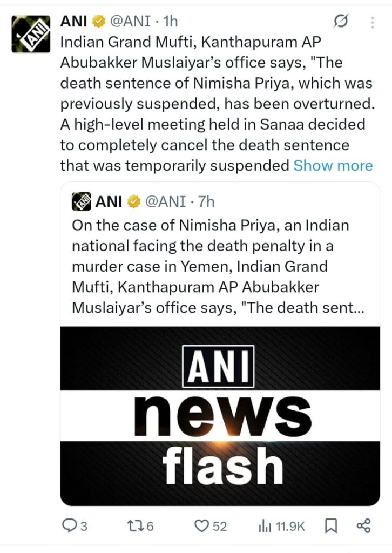The height and width of the screenshot is (553, 392).
Task: Open ANI news flash image
Action: 220,416
